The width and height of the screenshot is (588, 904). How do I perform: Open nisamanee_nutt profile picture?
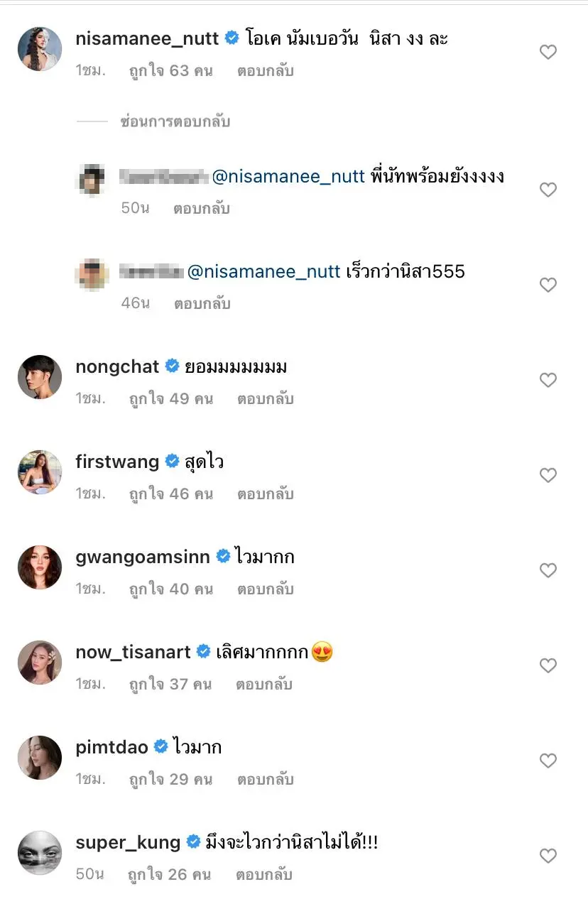pos(39,49)
